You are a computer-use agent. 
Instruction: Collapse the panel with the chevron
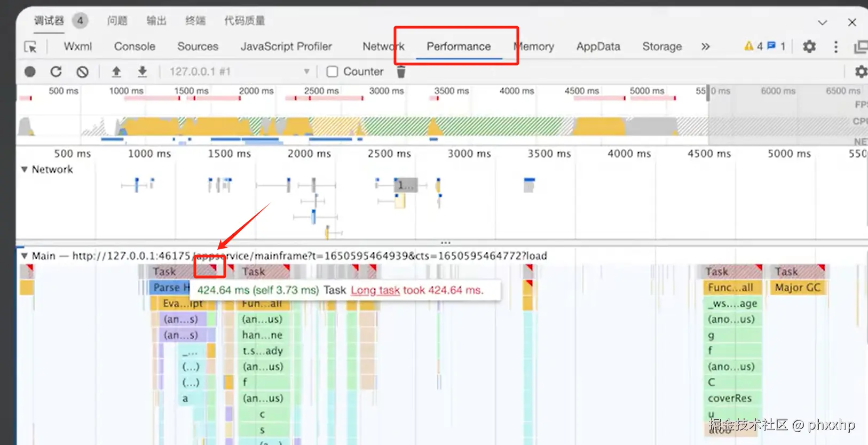point(822,22)
